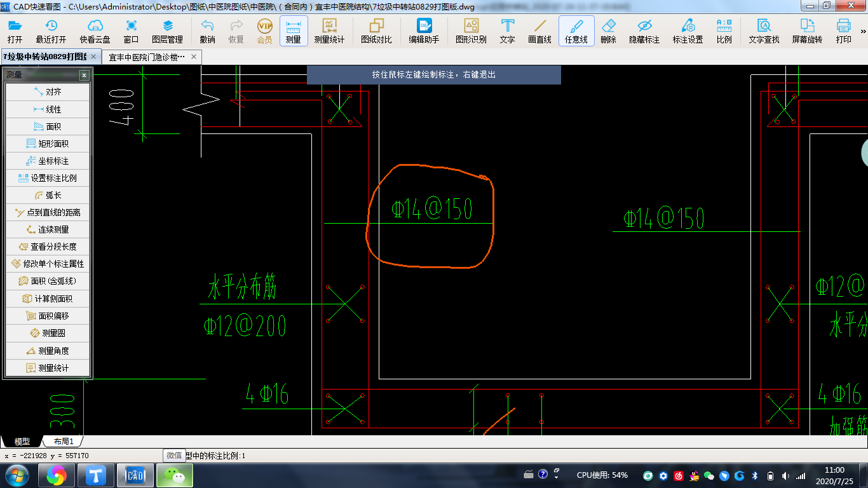
Task: Open 标注设置 annotation settings
Action: [x=688, y=31]
